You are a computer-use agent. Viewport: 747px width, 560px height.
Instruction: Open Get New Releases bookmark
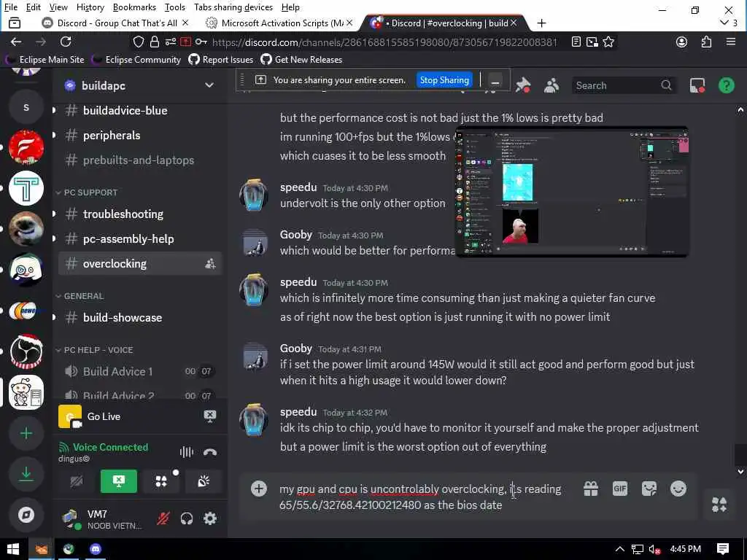pos(301,60)
